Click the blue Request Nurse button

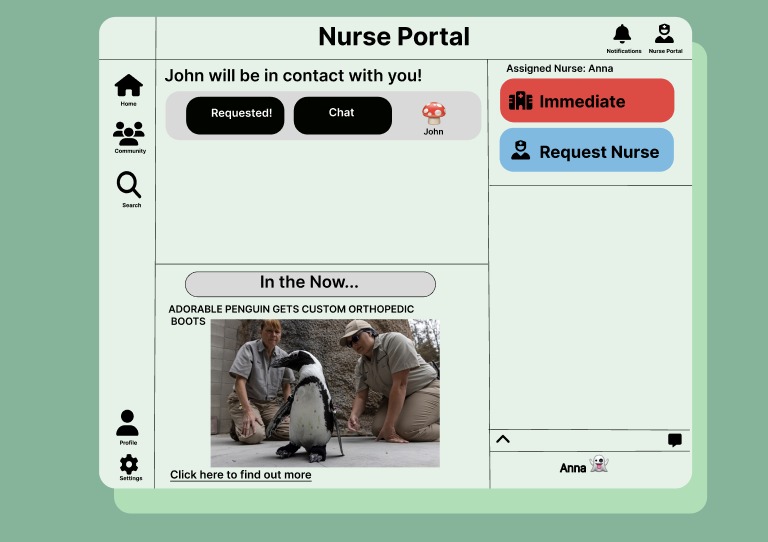[x=587, y=150]
